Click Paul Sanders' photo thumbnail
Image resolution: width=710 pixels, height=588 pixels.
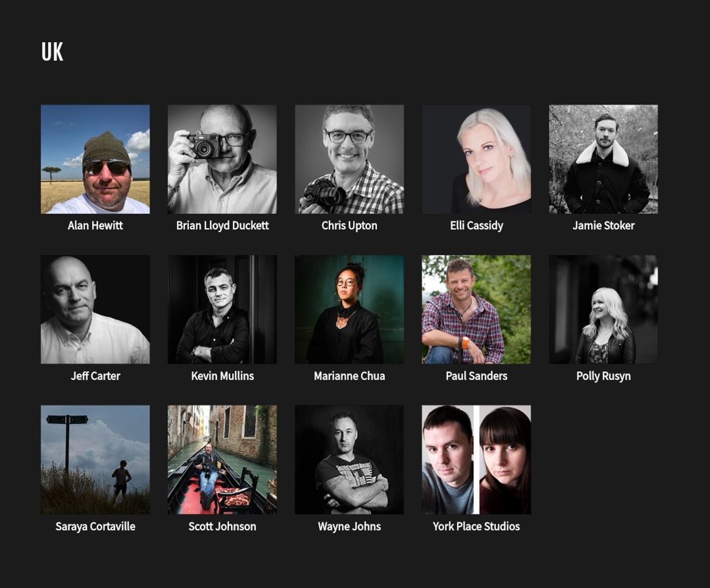476,309
